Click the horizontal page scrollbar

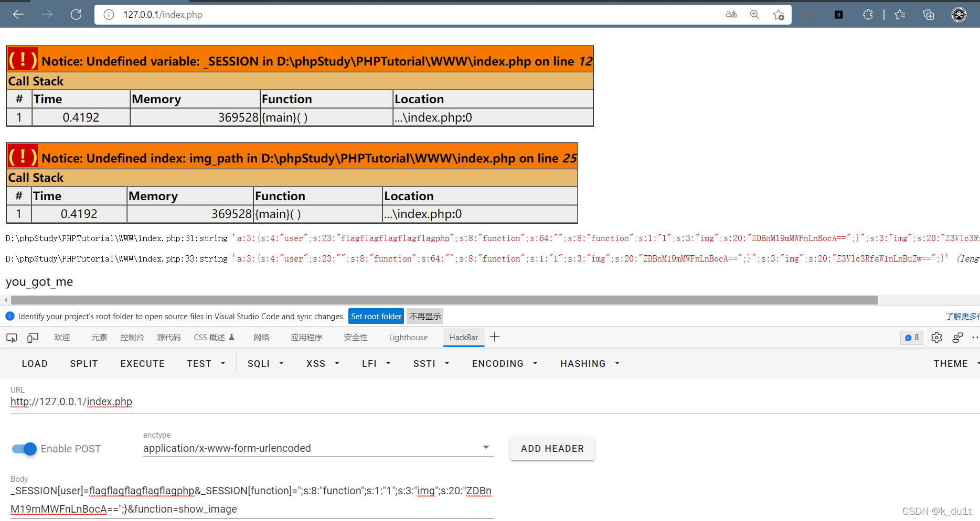(444, 300)
